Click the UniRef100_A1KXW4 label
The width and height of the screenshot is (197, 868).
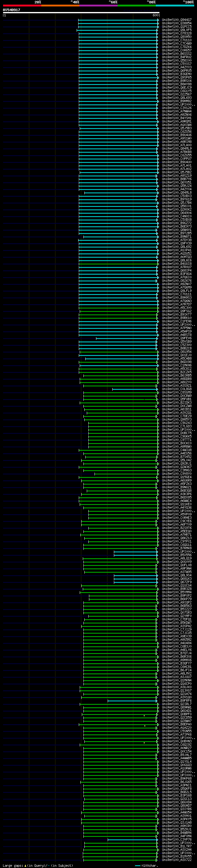(177, 125)
